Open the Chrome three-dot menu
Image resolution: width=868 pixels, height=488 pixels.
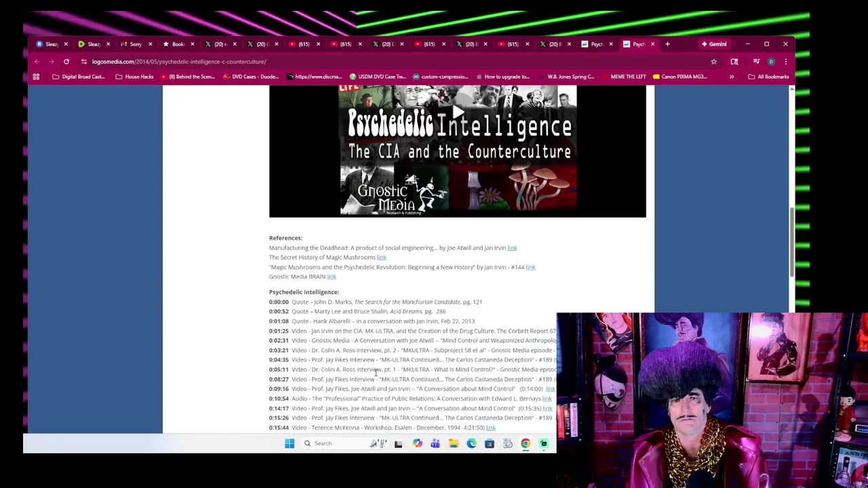click(785, 62)
